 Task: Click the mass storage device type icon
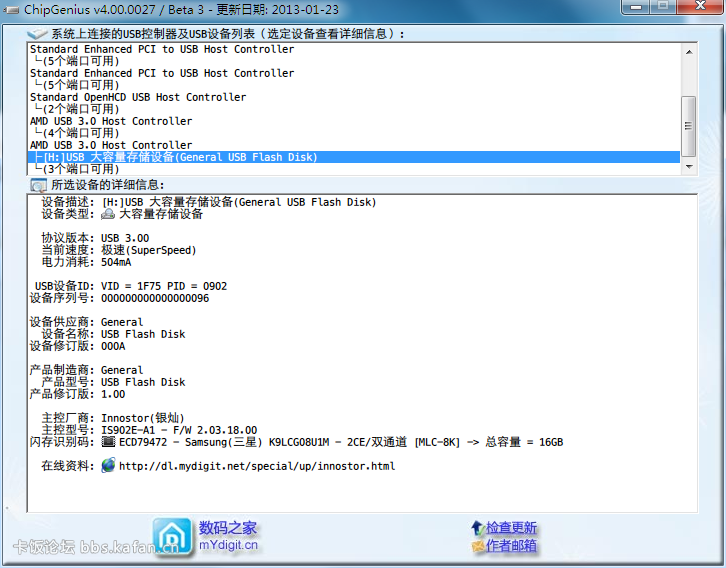(x=108, y=214)
